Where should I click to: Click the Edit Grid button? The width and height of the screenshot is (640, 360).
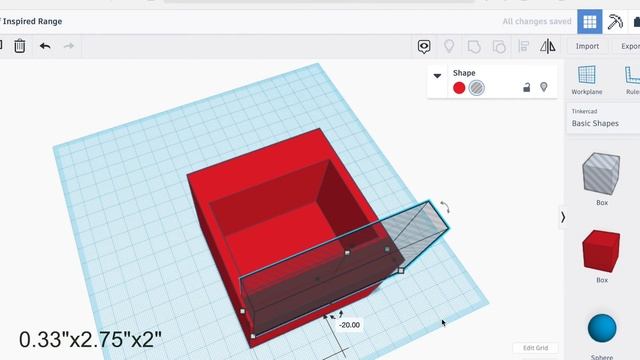(x=536, y=348)
